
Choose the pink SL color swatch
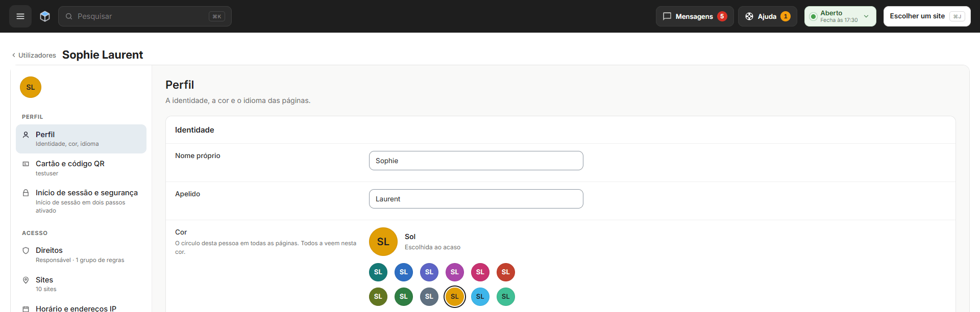(480, 272)
